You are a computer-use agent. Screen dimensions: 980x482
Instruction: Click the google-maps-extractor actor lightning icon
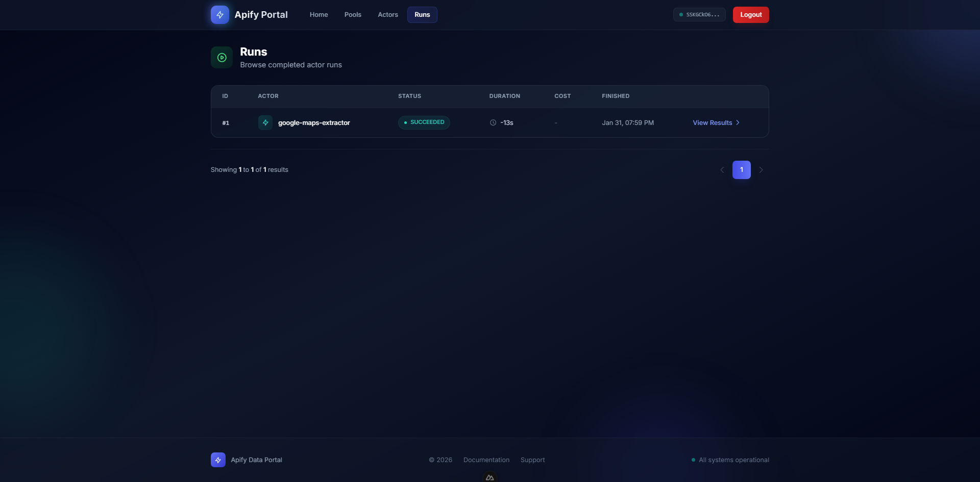[x=265, y=123]
